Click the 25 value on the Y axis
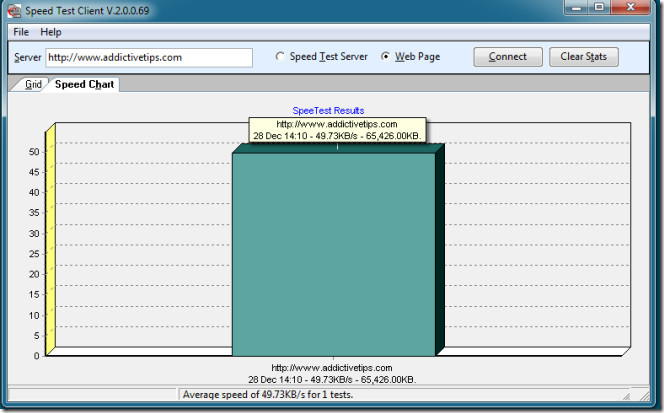The height and width of the screenshot is (413, 664). (x=34, y=254)
